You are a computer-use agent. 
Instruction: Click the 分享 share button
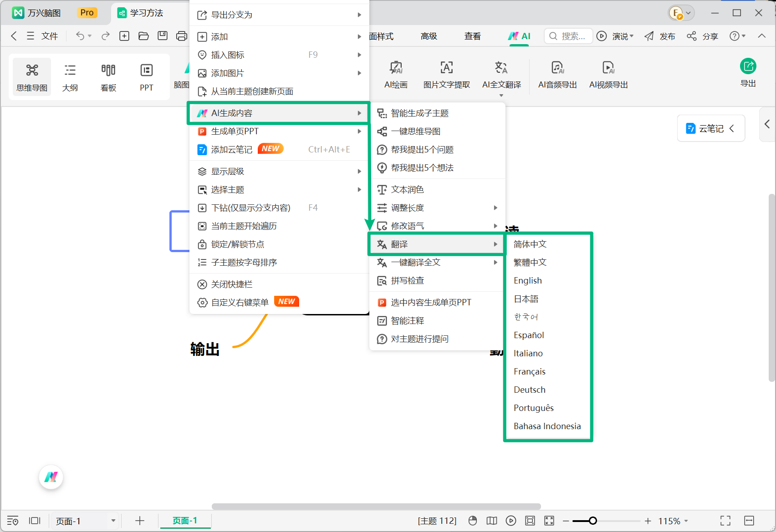[x=703, y=36]
